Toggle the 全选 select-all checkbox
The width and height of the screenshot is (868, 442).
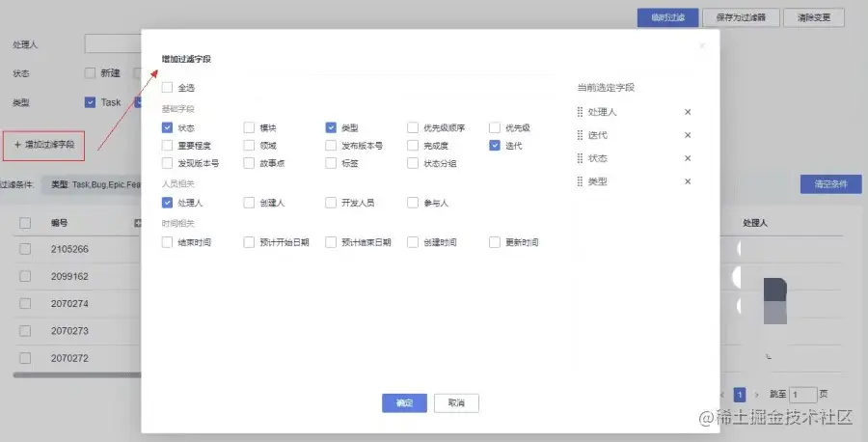[x=167, y=88]
